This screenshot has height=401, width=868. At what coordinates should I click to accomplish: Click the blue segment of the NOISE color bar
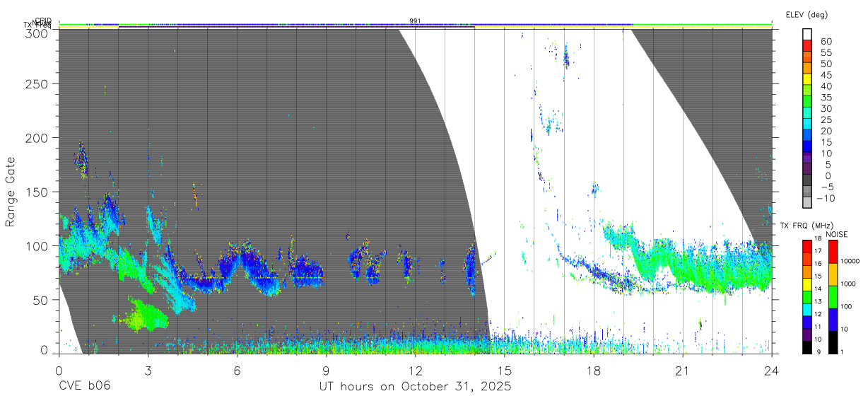point(832,320)
